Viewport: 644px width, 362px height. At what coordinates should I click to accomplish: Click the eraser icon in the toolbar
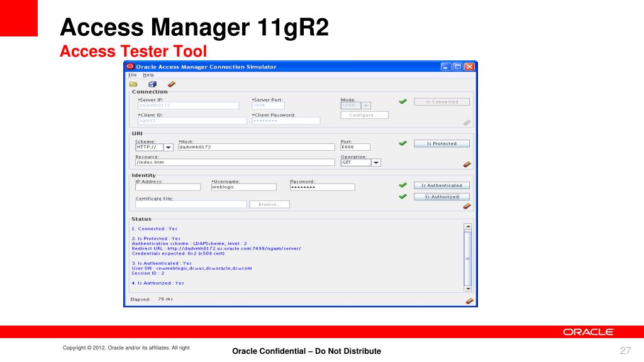point(171,84)
